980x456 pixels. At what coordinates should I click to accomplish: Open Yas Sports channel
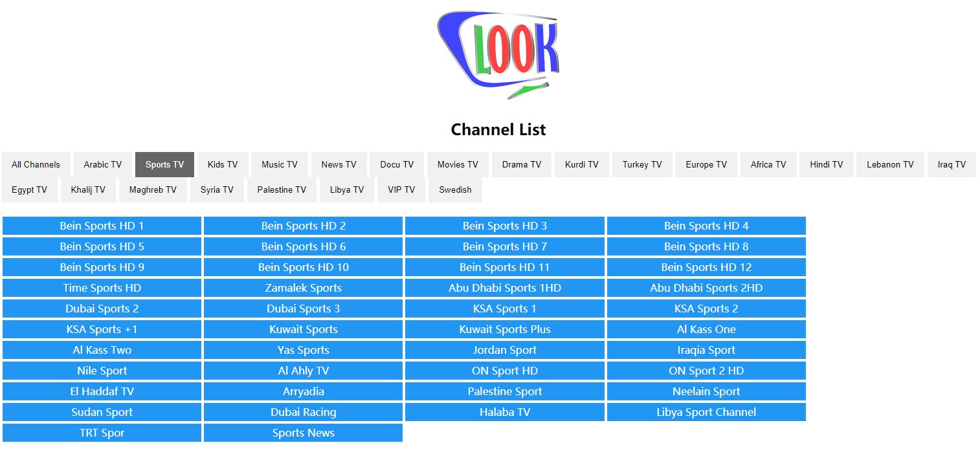pos(303,350)
